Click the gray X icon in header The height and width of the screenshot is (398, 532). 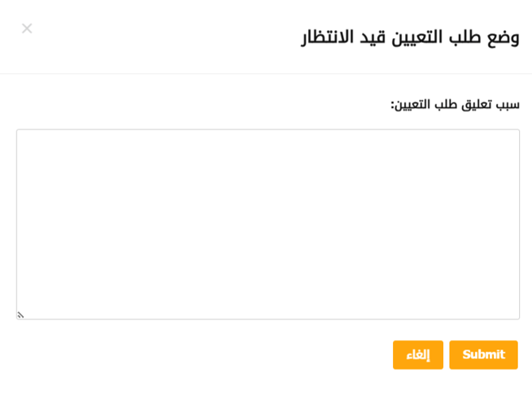(x=27, y=29)
